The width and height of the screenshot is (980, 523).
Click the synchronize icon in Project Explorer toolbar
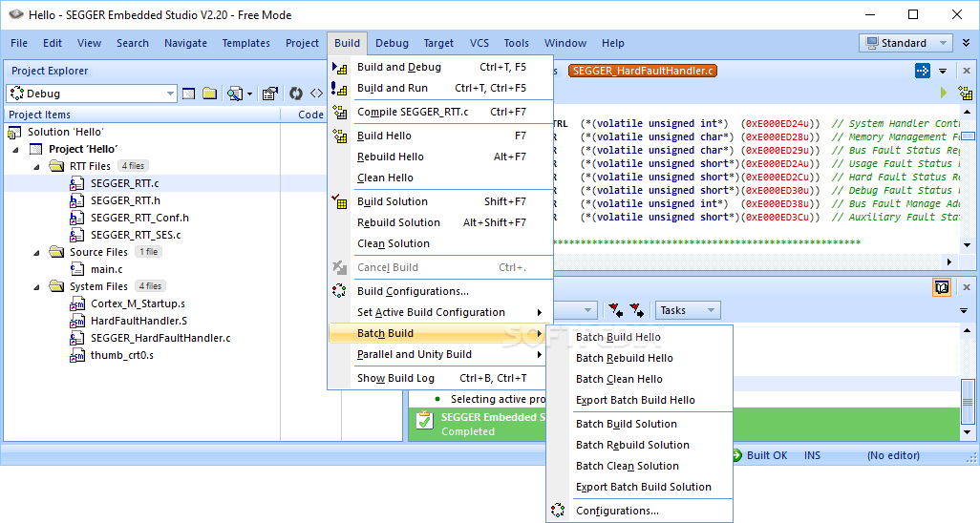click(x=296, y=94)
